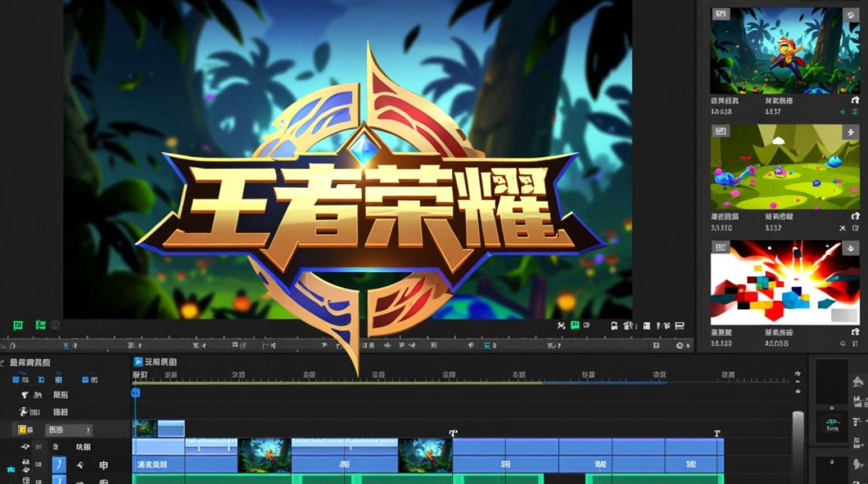
Task: Open the timeline tab with the blue icon
Action: (155, 362)
